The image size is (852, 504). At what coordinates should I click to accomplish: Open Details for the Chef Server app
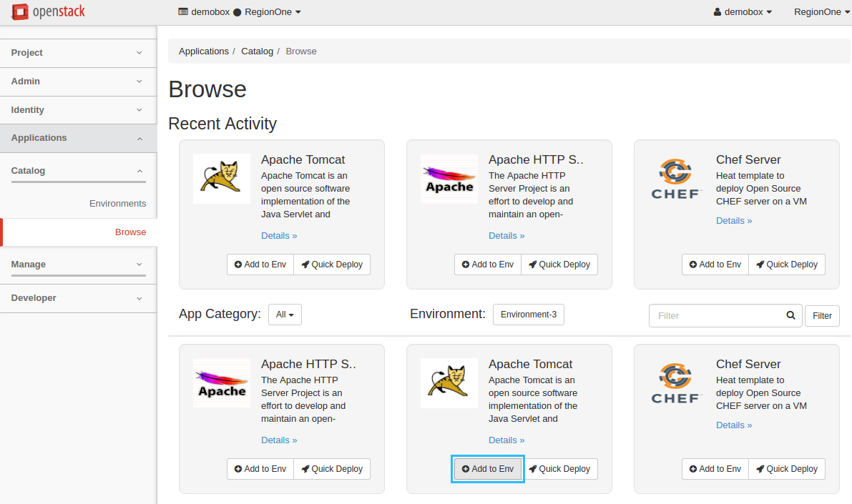733,220
